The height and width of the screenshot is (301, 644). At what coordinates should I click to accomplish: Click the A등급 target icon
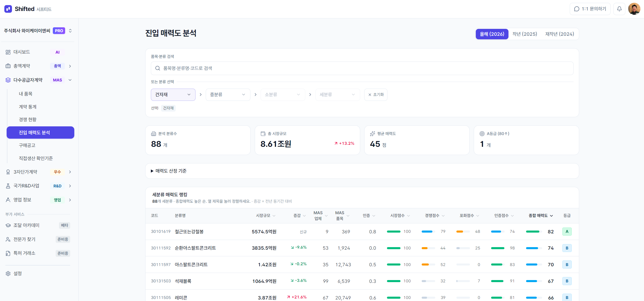482,134
